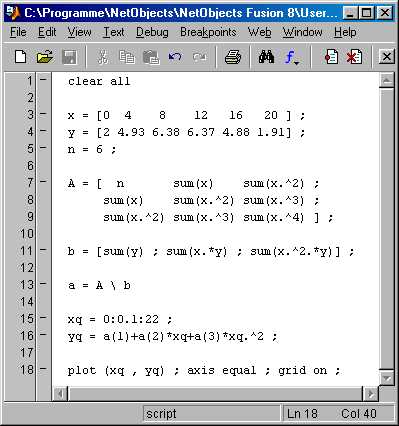The width and height of the screenshot is (399, 426).
Task: Toggle breakpoint dash on line 18
Action: [x=43, y=368]
